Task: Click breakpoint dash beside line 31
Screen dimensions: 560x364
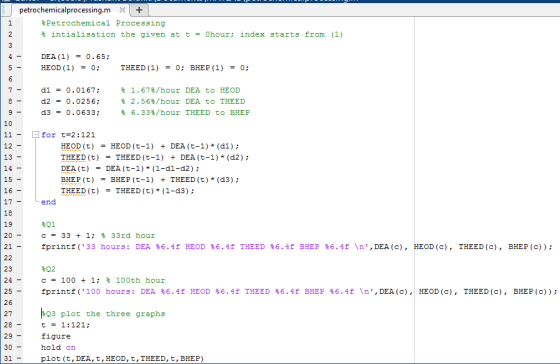Action: pyautogui.click(x=19, y=358)
